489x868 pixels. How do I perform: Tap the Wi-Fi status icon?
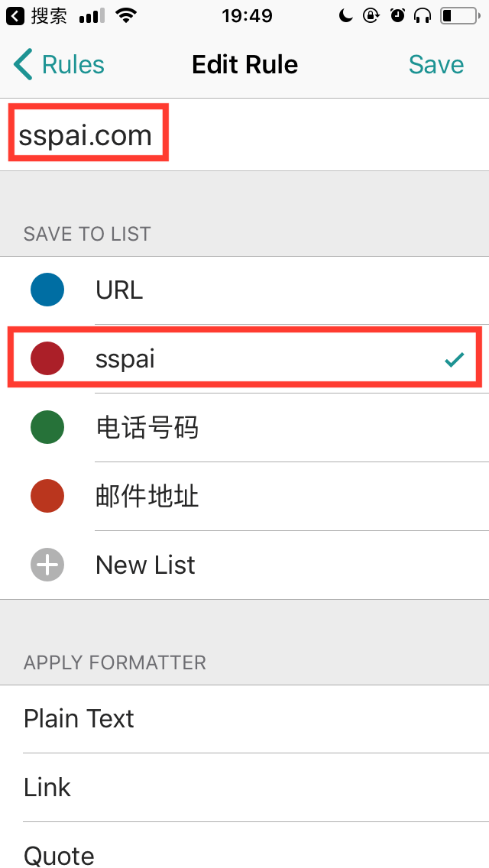(128, 15)
